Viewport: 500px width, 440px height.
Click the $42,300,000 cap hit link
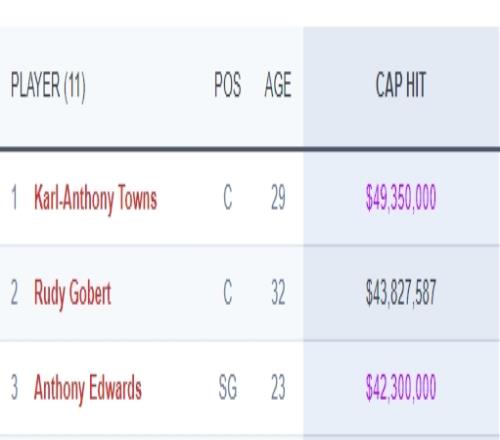coord(401,387)
